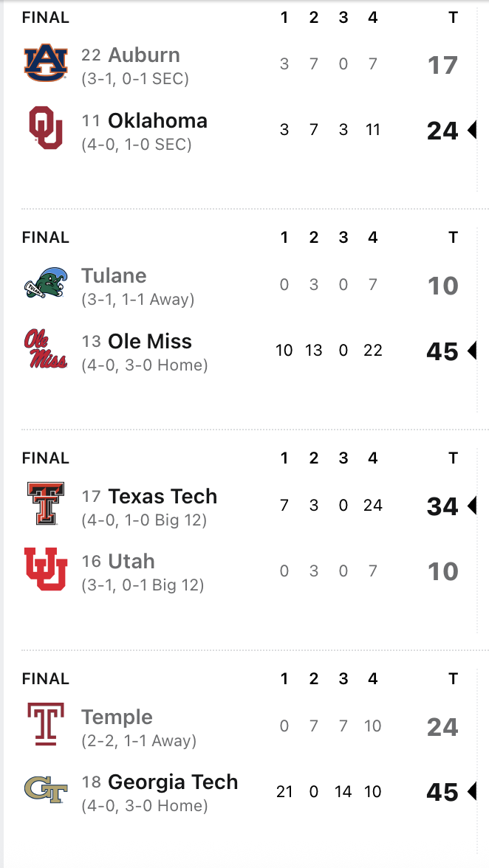
Task: Open the Tulane Green Wave logo
Action: pyautogui.click(x=46, y=284)
